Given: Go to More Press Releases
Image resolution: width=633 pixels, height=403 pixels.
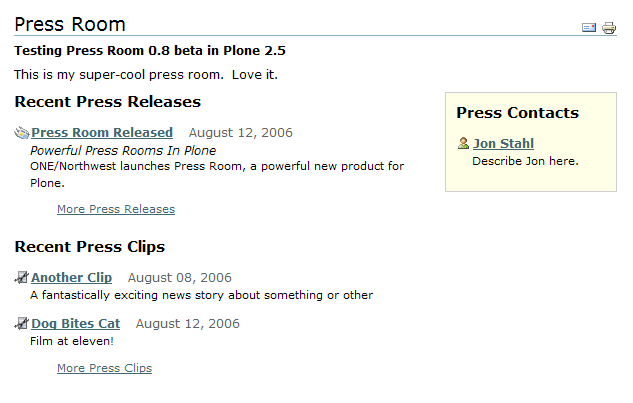Looking at the screenshot, I should tap(116, 210).
